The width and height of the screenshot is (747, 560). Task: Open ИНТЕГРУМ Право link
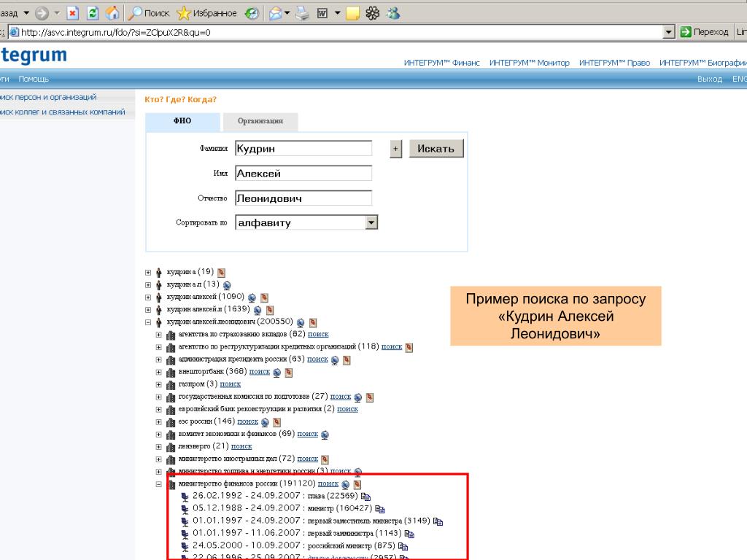[x=614, y=63]
